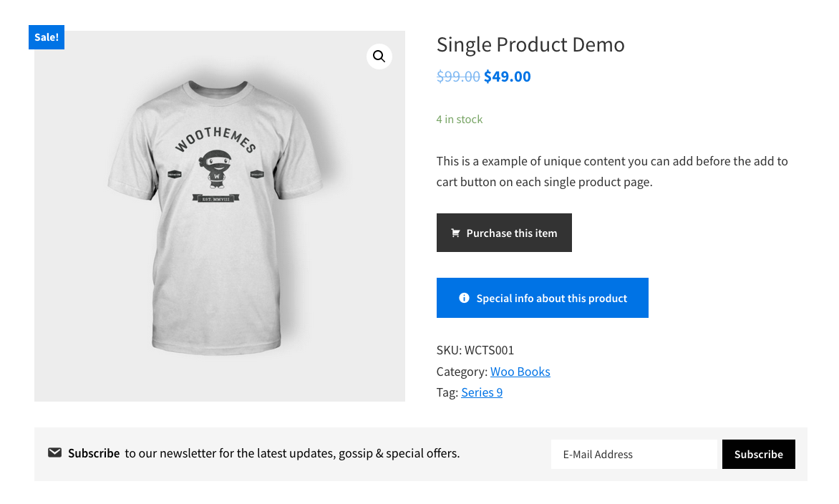Select the discounted $49.00 price text

tap(507, 76)
